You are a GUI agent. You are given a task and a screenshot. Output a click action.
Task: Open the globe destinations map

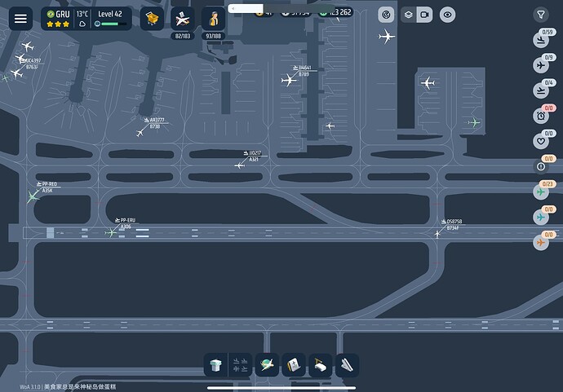[x=267, y=365]
